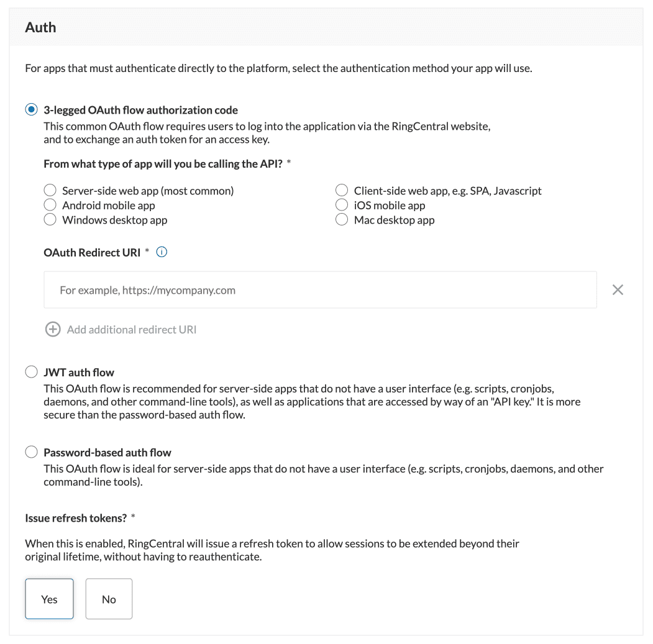Choose Password-based auth flow
Image resolution: width=653 pixels, height=644 pixels.
(31, 452)
